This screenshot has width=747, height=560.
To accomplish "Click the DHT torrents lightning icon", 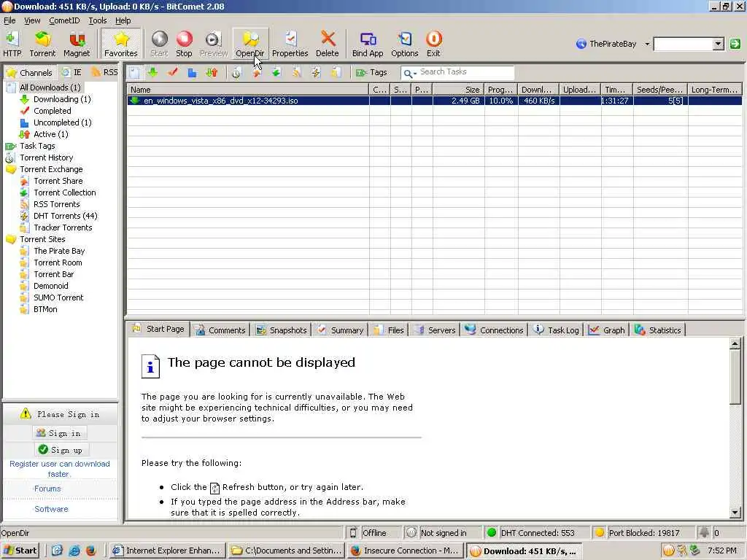I will click(316, 72).
